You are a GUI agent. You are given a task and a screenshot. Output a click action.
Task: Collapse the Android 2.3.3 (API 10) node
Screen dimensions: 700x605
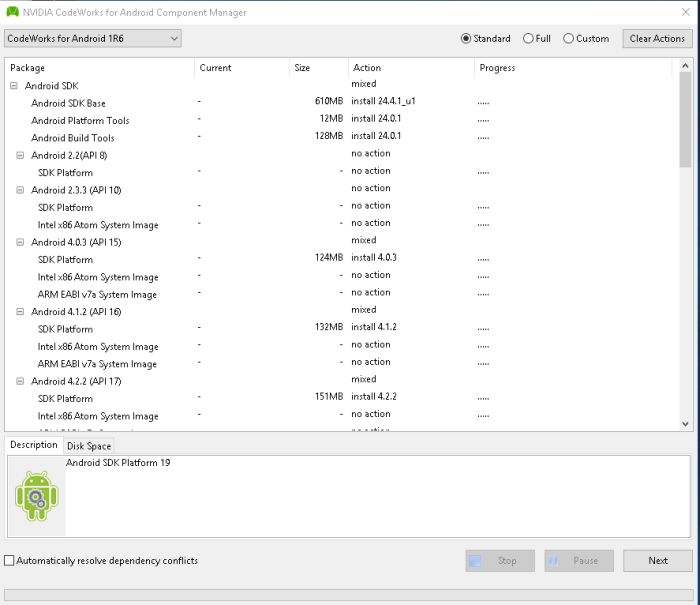click(x=20, y=190)
